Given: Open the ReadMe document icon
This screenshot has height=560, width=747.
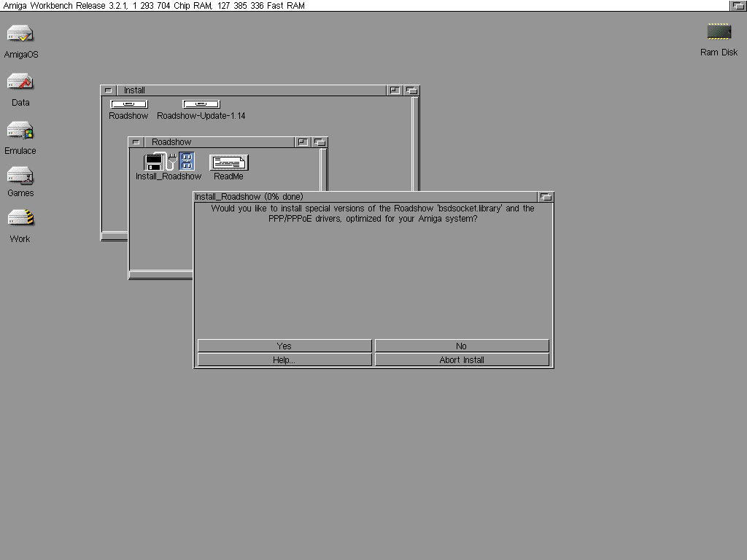Looking at the screenshot, I should (228, 163).
